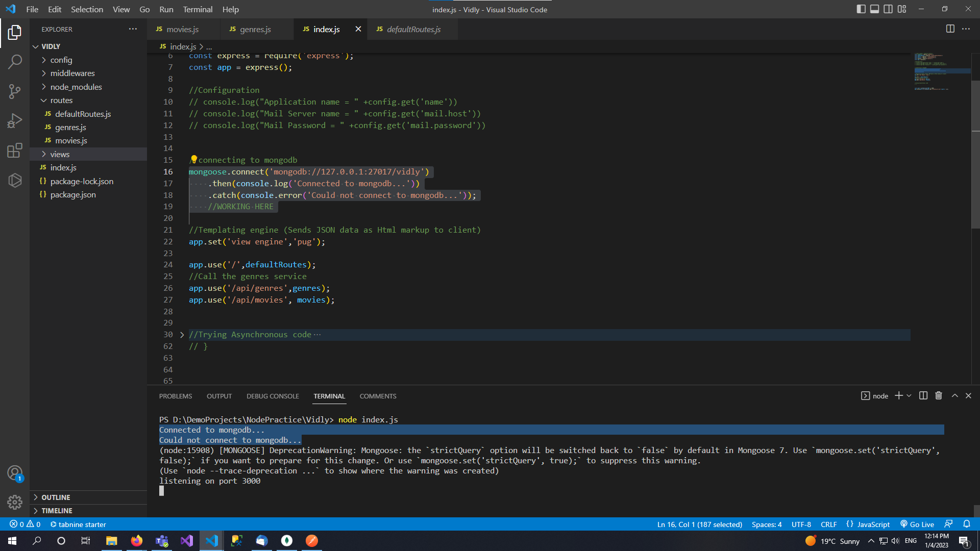
Task: Switch to movies.js editor tab
Action: [x=183, y=29]
